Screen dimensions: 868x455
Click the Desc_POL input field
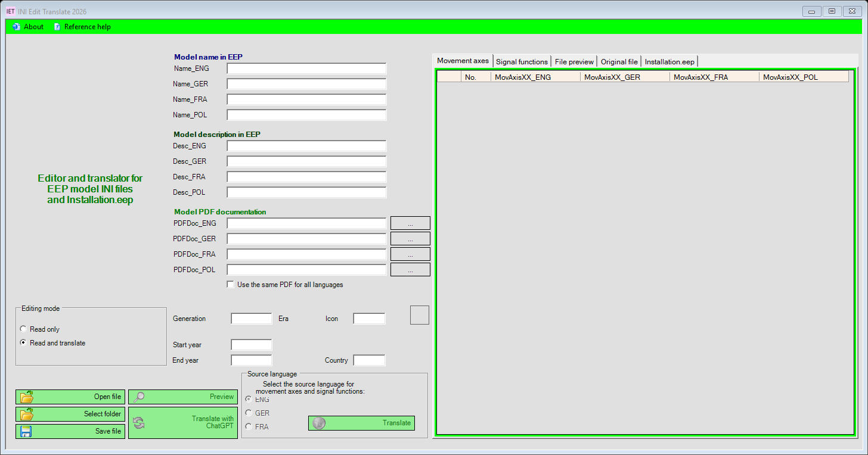pos(306,192)
